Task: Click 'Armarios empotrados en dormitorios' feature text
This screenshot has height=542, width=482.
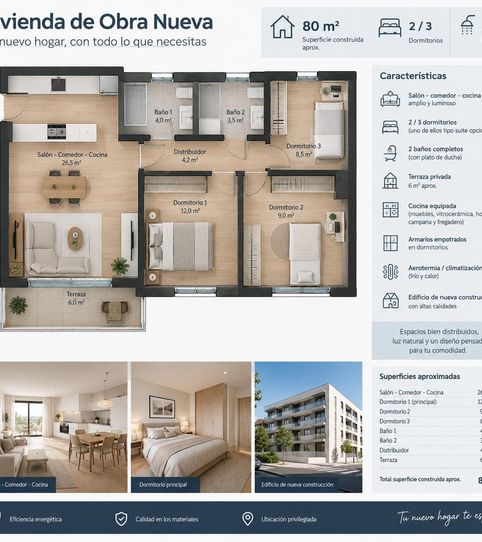Action: coord(437,243)
